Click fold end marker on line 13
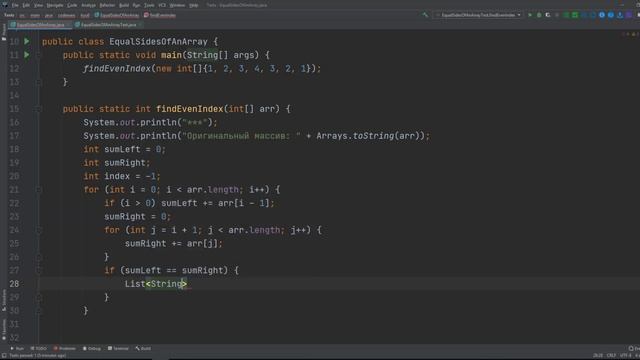 point(38,82)
